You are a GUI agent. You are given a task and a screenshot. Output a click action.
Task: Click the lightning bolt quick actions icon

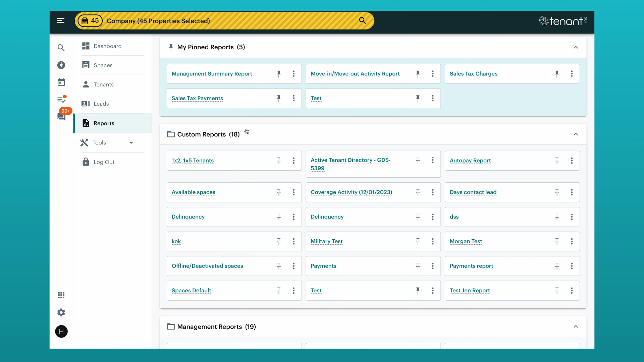(x=61, y=65)
